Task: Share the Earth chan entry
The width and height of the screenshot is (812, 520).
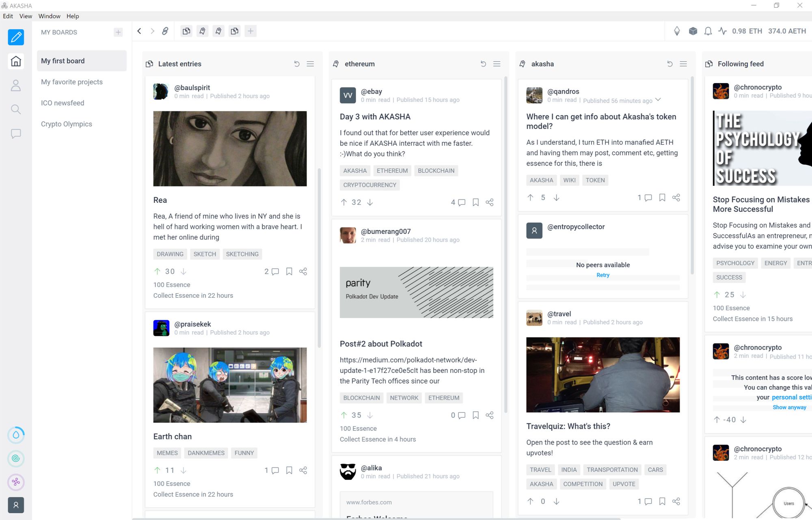Action: click(303, 470)
